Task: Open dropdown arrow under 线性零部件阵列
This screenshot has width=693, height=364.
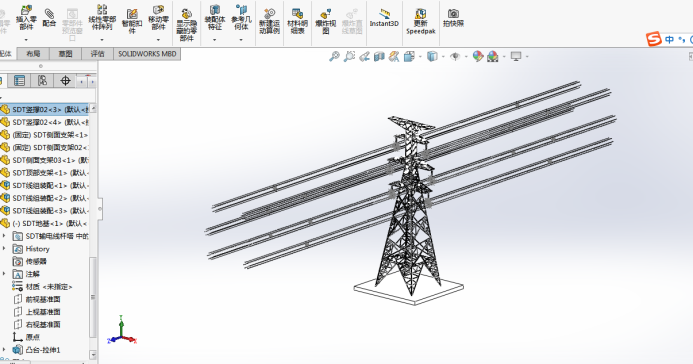Action: click(102, 40)
